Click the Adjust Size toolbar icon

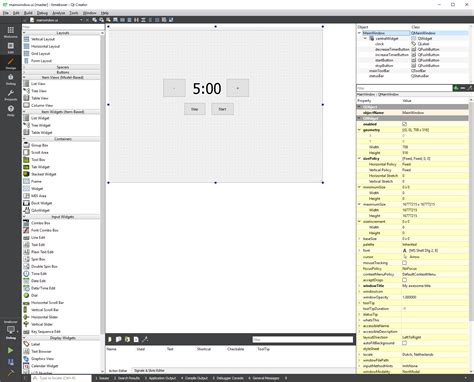(171, 20)
